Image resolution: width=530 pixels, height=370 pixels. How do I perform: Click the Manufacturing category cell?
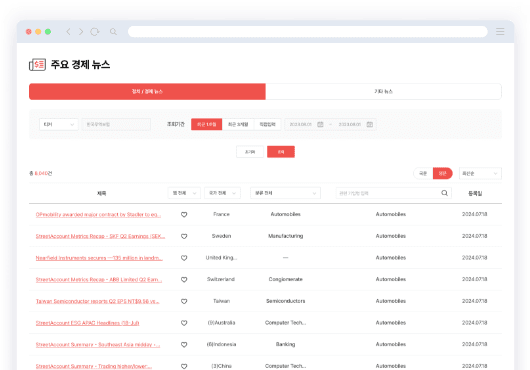(286, 236)
